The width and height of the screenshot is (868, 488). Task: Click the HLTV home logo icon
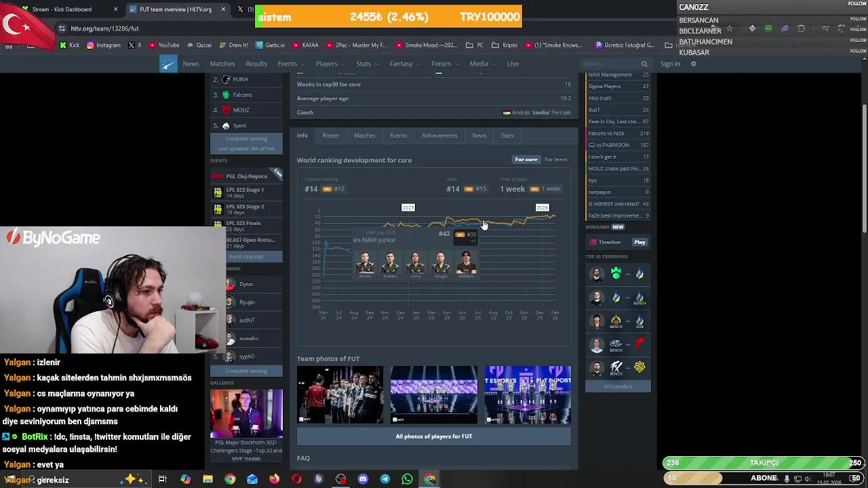[168, 64]
